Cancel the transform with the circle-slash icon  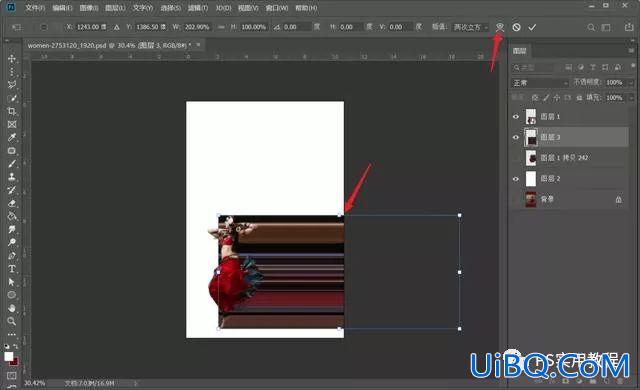coord(516,27)
